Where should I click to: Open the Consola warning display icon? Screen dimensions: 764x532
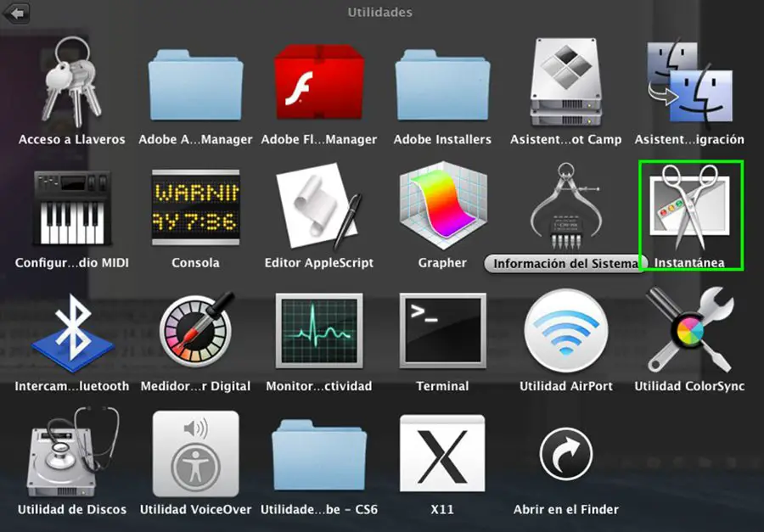(x=195, y=208)
